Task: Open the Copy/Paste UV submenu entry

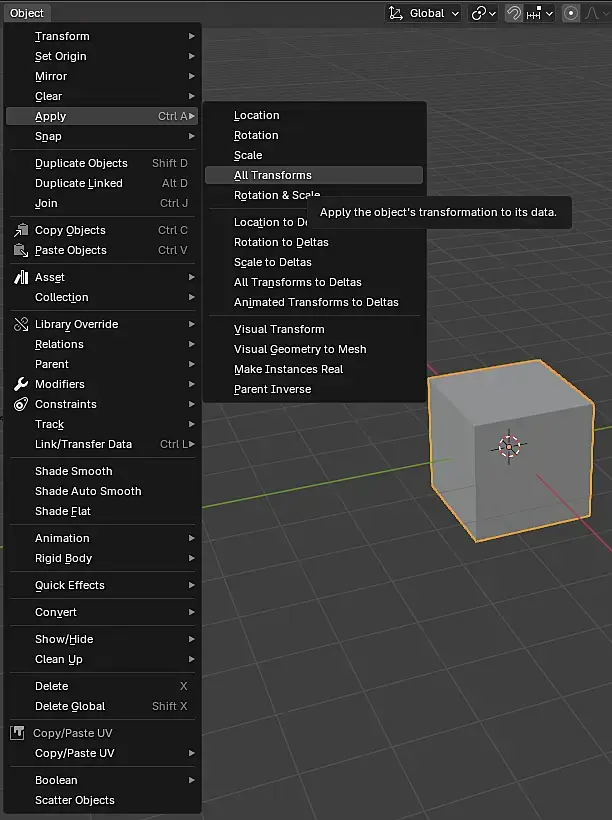Action: [x=102, y=753]
